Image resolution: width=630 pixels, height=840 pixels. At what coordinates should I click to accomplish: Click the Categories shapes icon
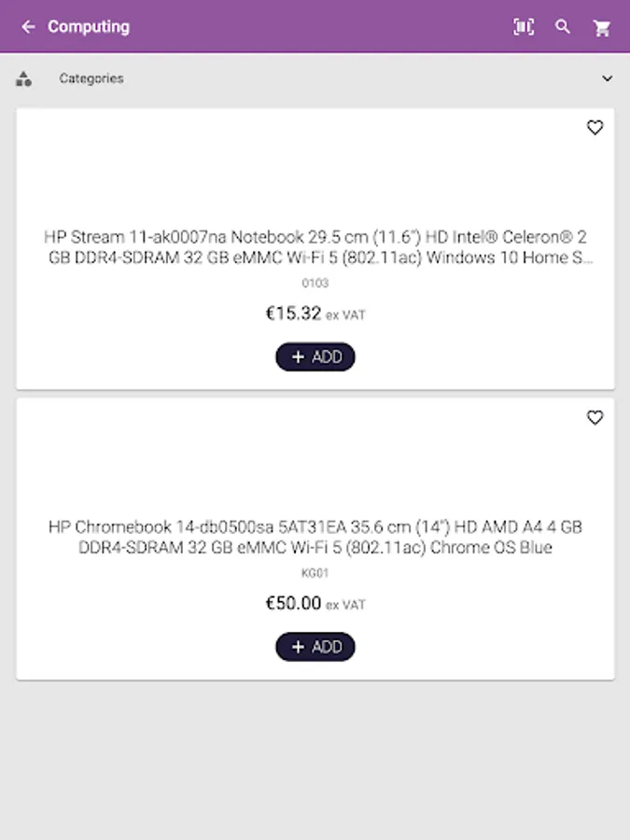(23, 78)
